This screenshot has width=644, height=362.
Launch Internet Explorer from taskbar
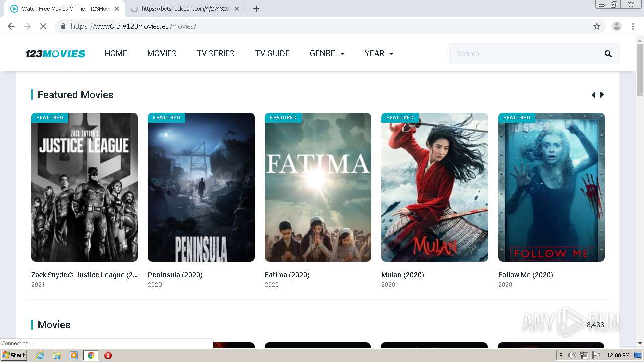(40, 355)
